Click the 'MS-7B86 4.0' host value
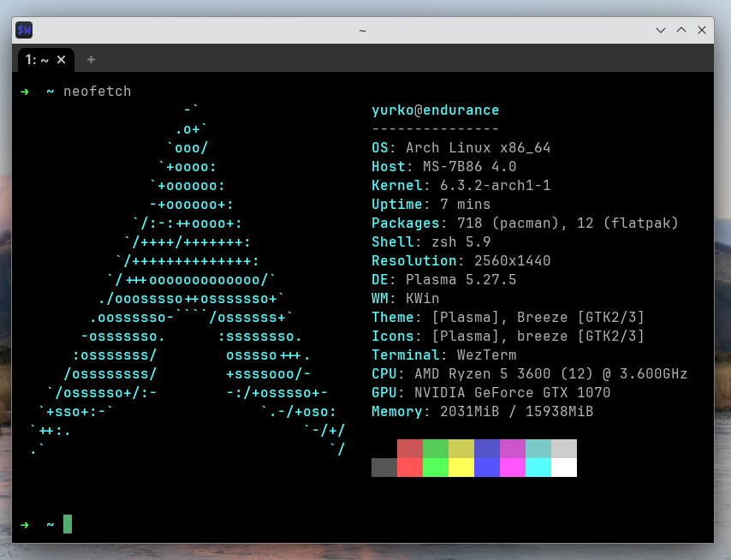 click(x=469, y=166)
